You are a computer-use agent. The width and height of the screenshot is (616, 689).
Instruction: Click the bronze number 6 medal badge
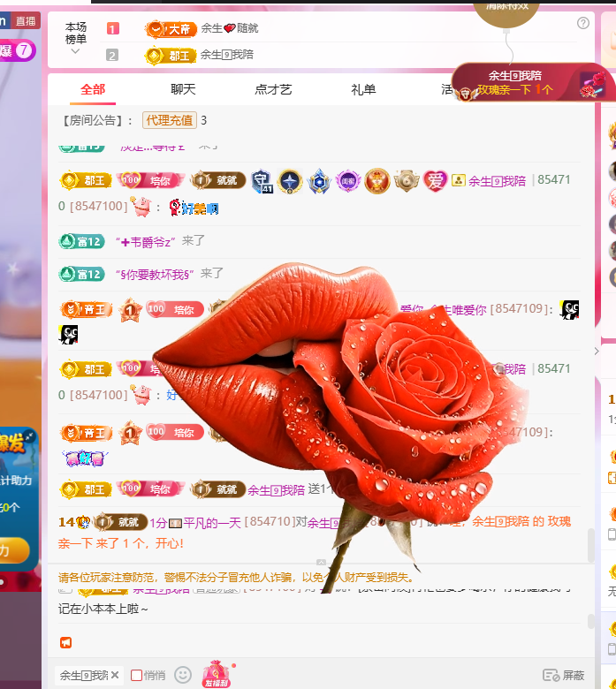(x=407, y=180)
